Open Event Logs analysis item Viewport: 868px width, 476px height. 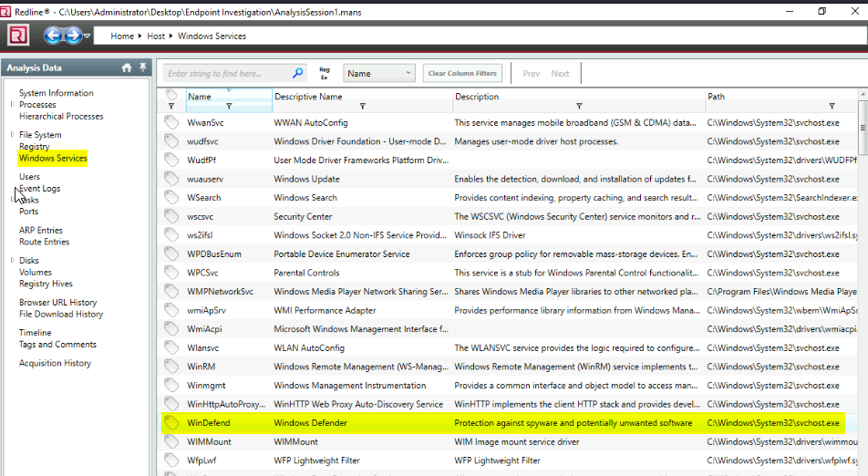40,188
